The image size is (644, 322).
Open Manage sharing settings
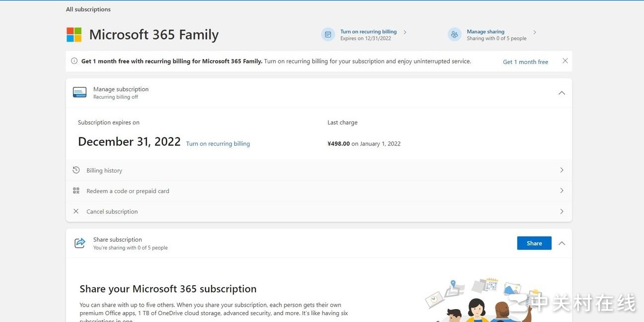click(x=485, y=31)
